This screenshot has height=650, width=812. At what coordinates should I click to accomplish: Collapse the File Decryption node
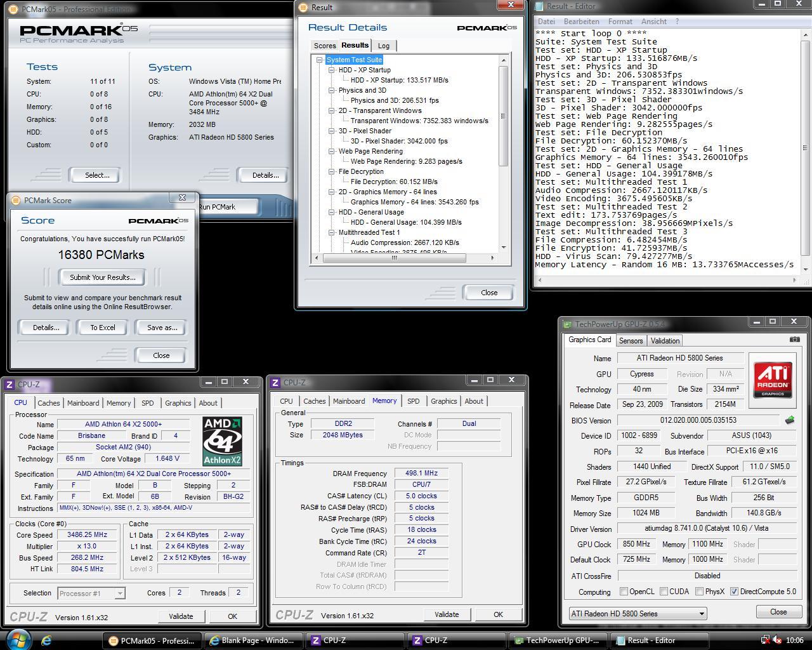click(x=331, y=171)
